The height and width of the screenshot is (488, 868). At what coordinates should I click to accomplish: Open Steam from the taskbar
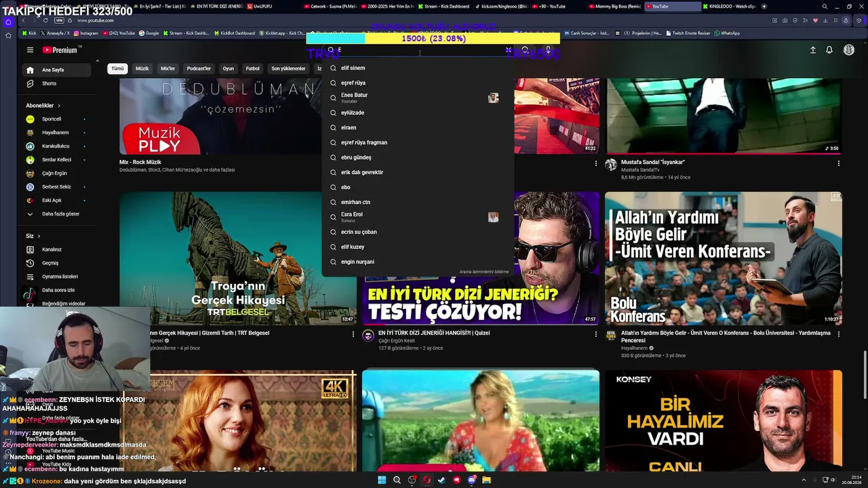tap(441, 480)
